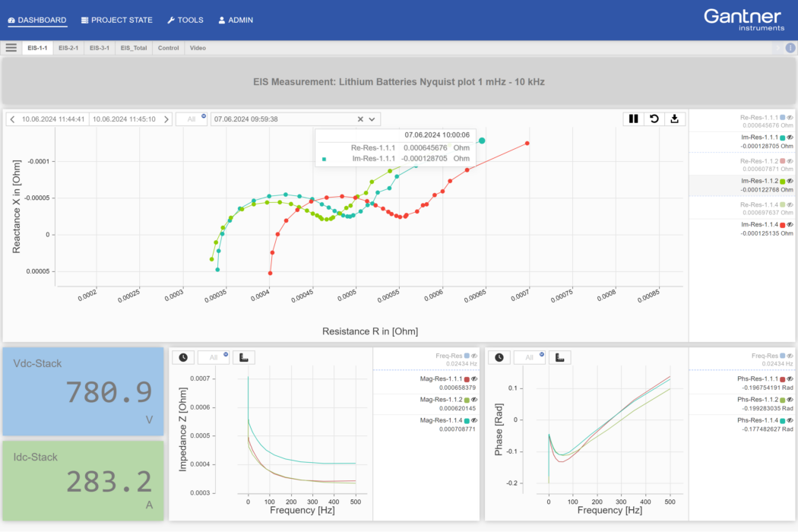The height and width of the screenshot is (532, 798).
Task: Open the All dropdown on Phase chart
Action: click(x=529, y=357)
